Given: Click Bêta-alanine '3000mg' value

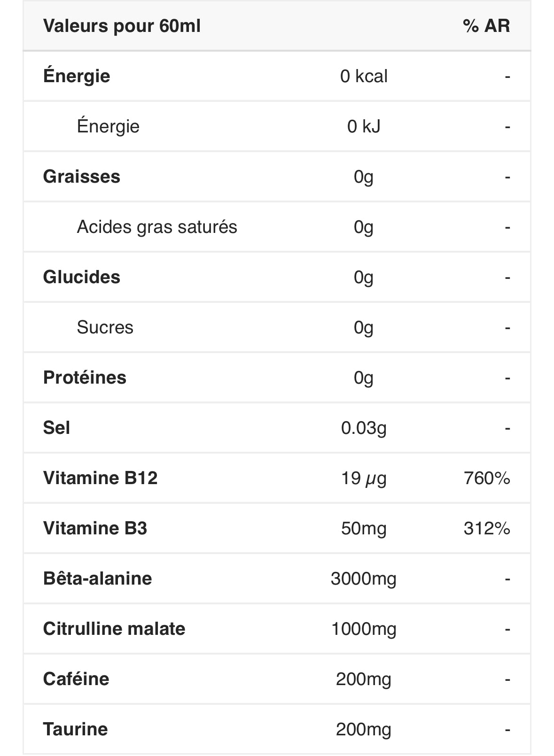Looking at the screenshot, I should 364,579.
